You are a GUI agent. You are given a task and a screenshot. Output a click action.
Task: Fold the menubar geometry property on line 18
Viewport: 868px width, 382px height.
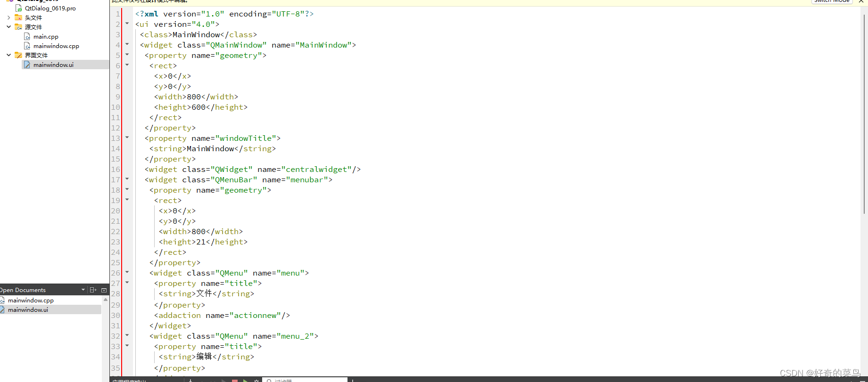pos(127,189)
